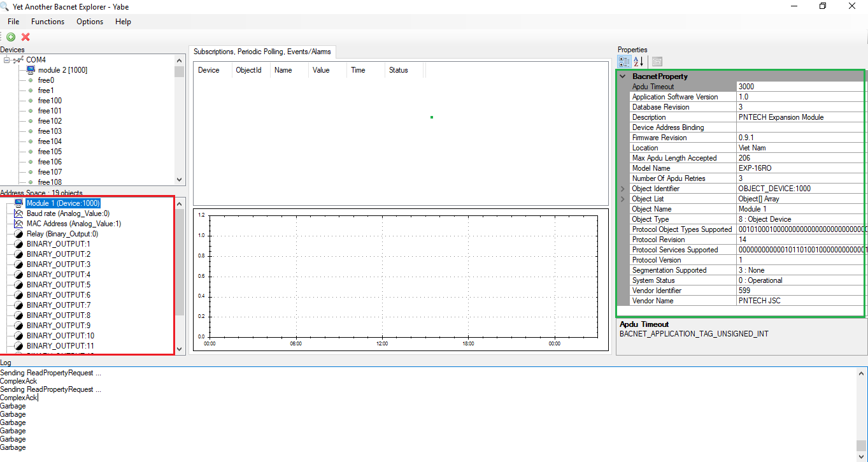The height and width of the screenshot is (462, 868).
Task: Open the Options menu
Action: click(x=90, y=22)
